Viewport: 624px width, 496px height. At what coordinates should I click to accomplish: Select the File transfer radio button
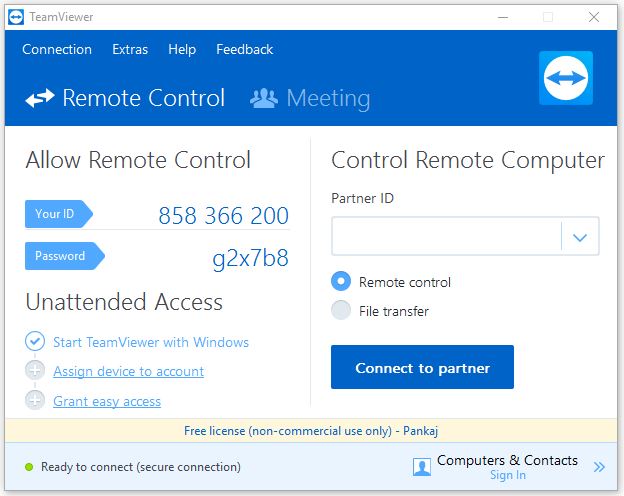click(x=341, y=310)
